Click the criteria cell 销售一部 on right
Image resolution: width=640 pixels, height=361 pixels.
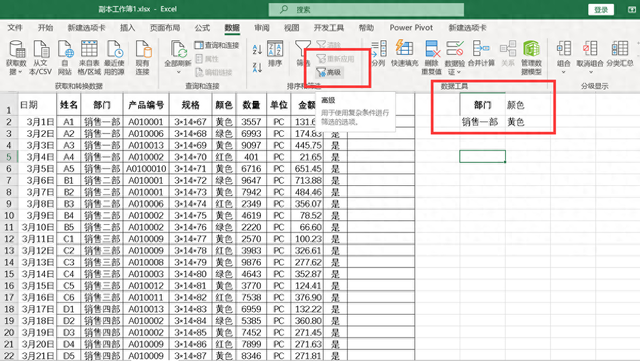pyautogui.click(x=482, y=122)
